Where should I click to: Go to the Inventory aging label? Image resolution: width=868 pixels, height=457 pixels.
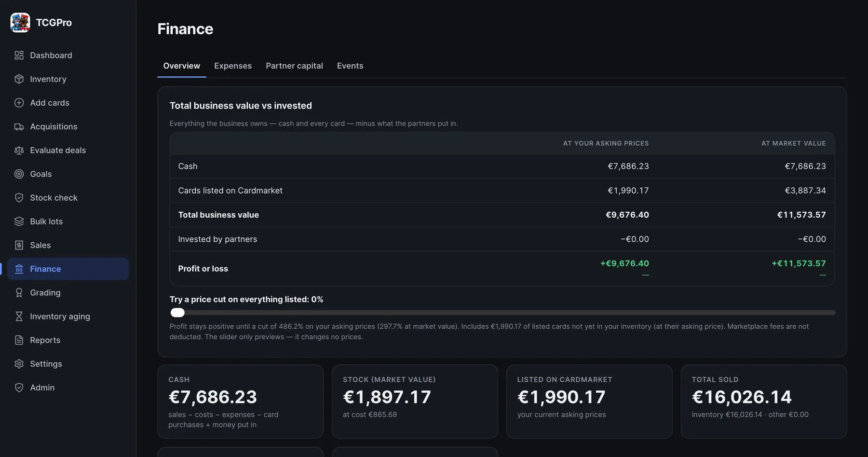click(60, 317)
